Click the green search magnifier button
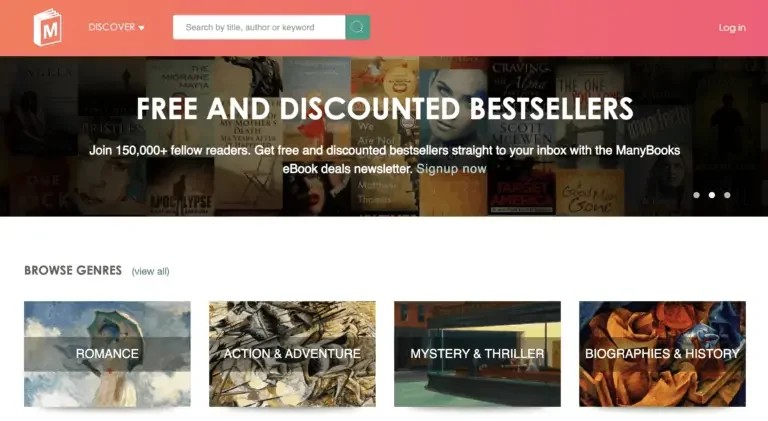This screenshot has height=421, width=768. click(358, 27)
